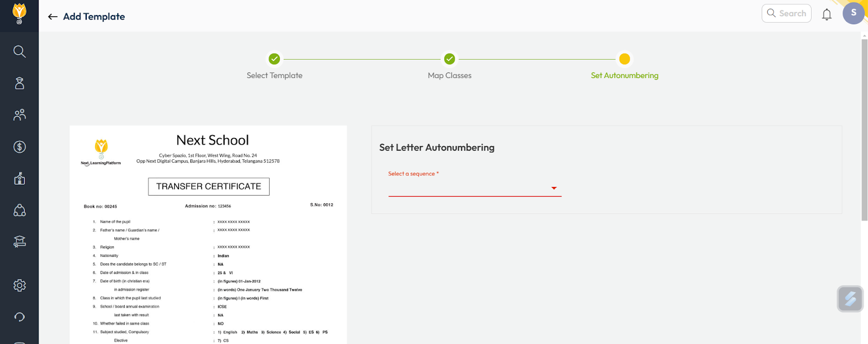Open the settings gear in the sidebar
868x344 pixels.
20,285
